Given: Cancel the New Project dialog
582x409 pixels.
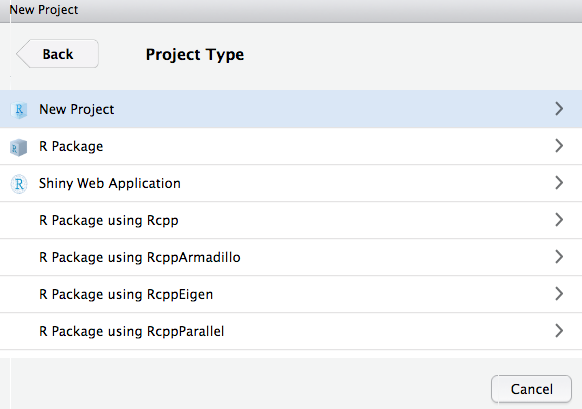Looking at the screenshot, I should [x=531, y=389].
